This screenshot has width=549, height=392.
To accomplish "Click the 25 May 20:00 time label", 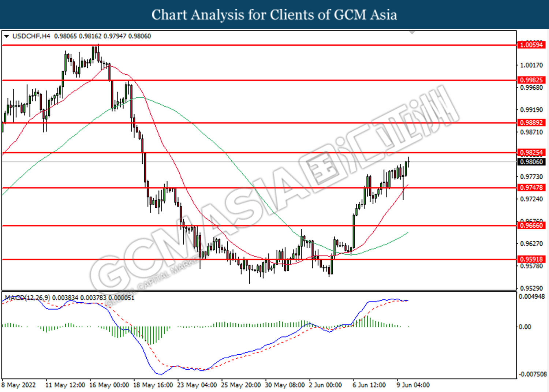I will (x=241, y=385).
